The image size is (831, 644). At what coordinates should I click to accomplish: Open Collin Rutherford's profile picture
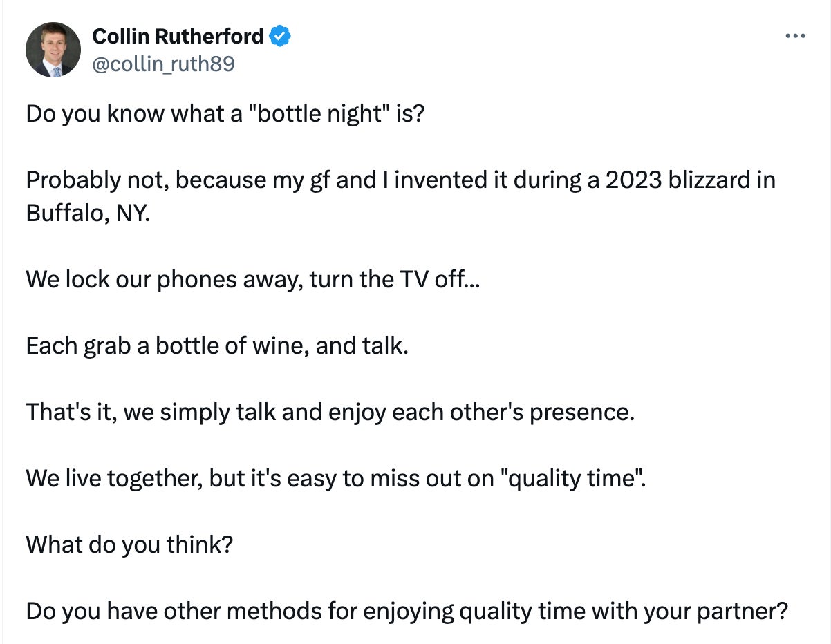pyautogui.click(x=53, y=50)
